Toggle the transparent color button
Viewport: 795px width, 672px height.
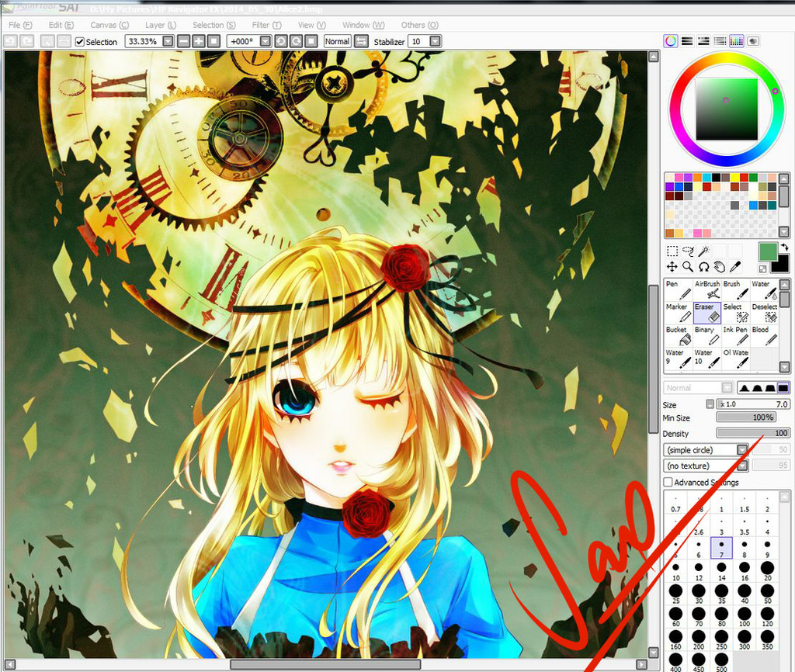762,268
